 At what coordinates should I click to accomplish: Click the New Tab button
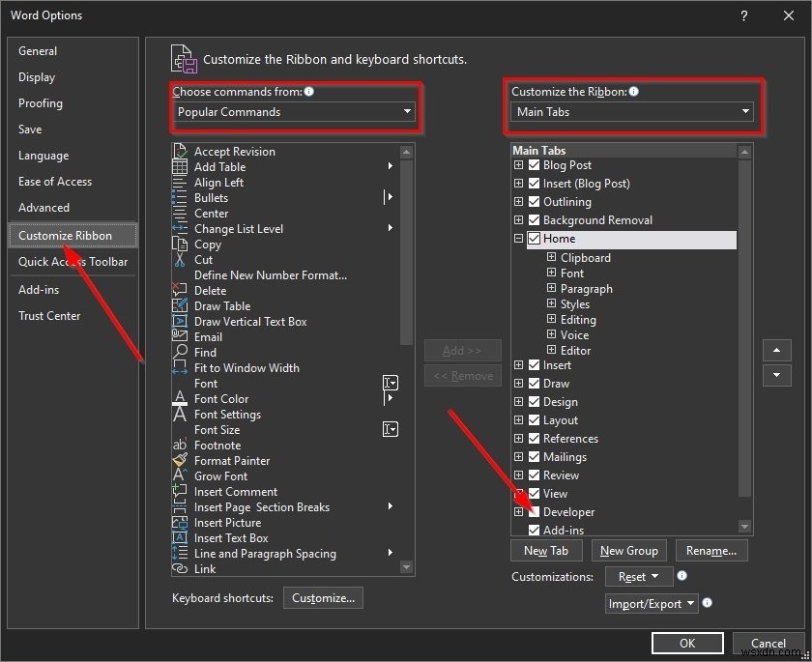(546, 550)
